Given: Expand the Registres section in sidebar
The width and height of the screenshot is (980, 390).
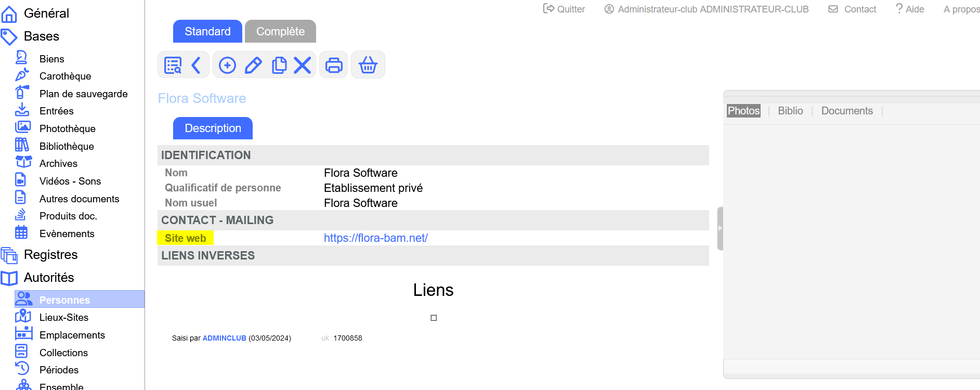Looking at the screenshot, I should (x=50, y=255).
